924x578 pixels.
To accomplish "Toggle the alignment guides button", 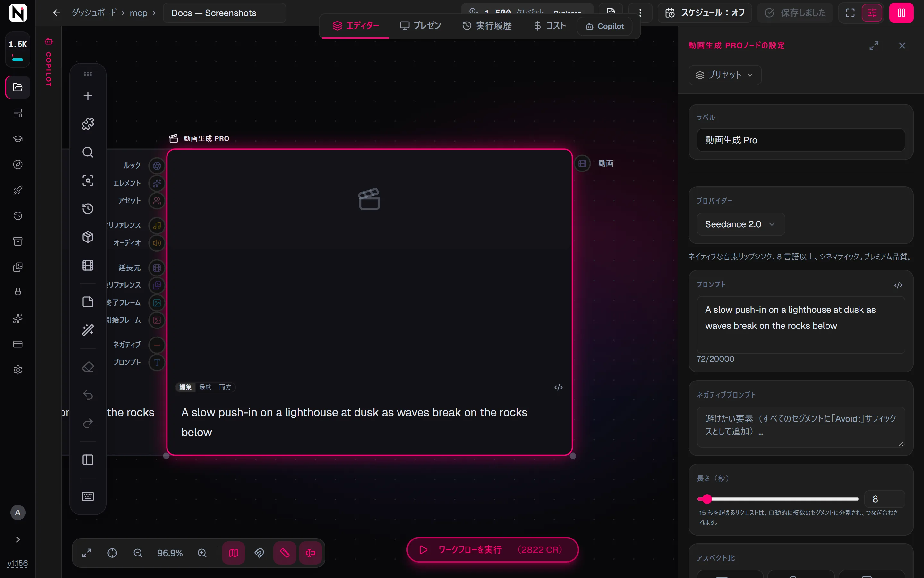I will tap(311, 553).
